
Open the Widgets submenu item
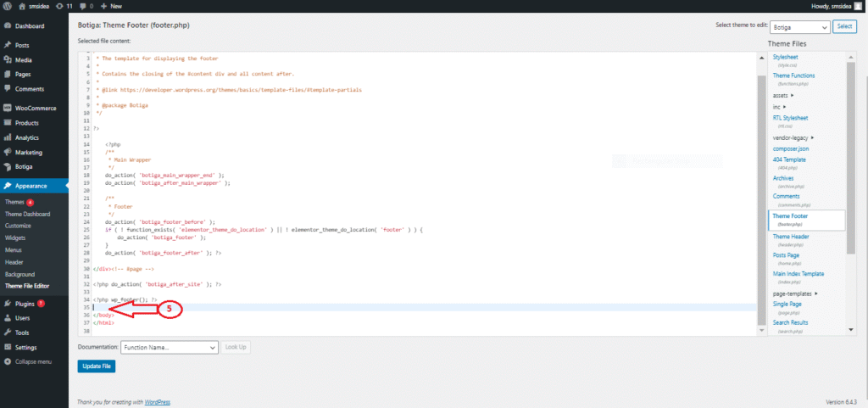pyautogui.click(x=16, y=238)
